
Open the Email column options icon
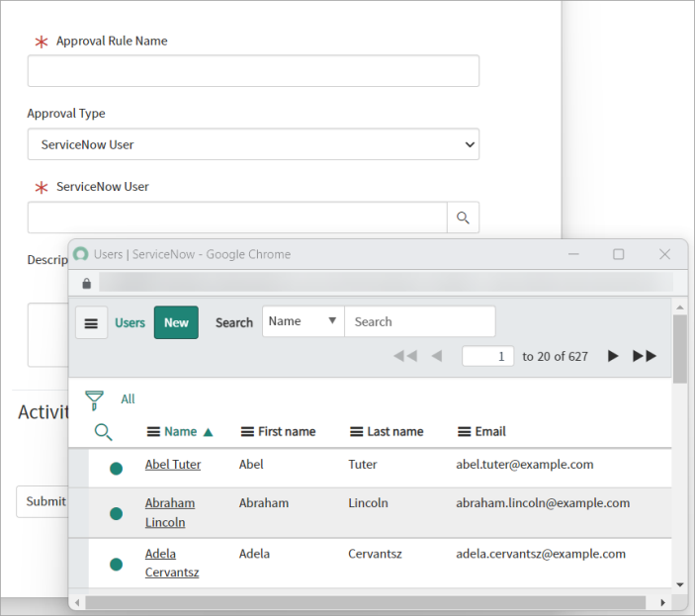pyautogui.click(x=464, y=432)
